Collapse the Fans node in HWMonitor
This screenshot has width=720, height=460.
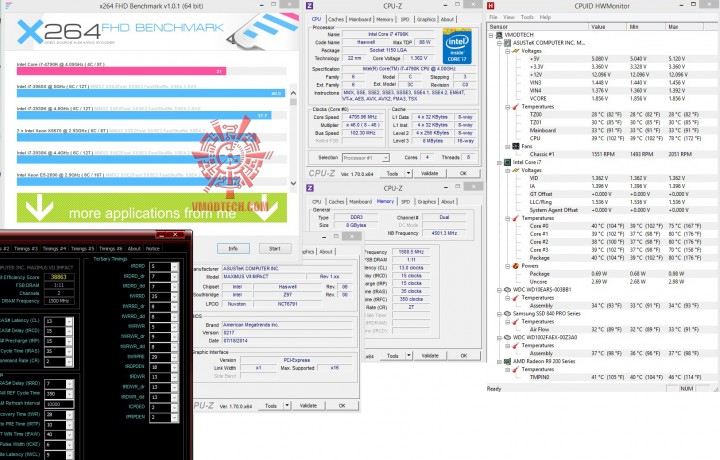pos(507,146)
